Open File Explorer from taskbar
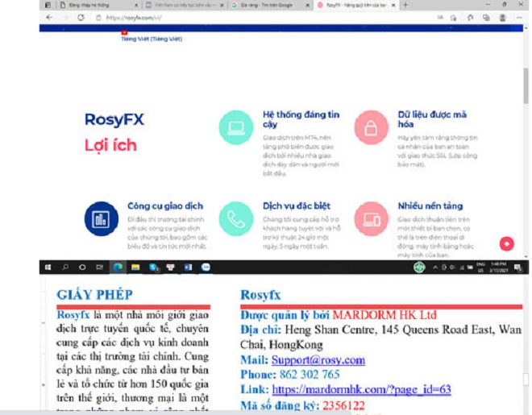Screen dimensions: 532x415 pyautogui.click(x=135, y=268)
